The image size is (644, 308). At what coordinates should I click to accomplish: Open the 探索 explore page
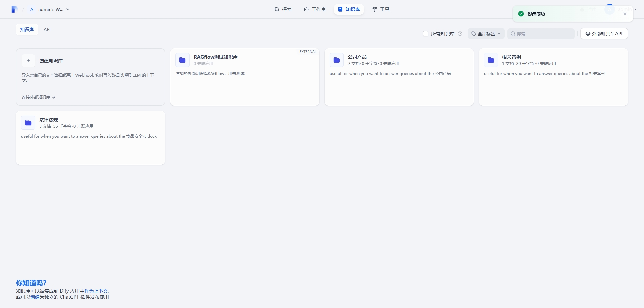(x=283, y=9)
